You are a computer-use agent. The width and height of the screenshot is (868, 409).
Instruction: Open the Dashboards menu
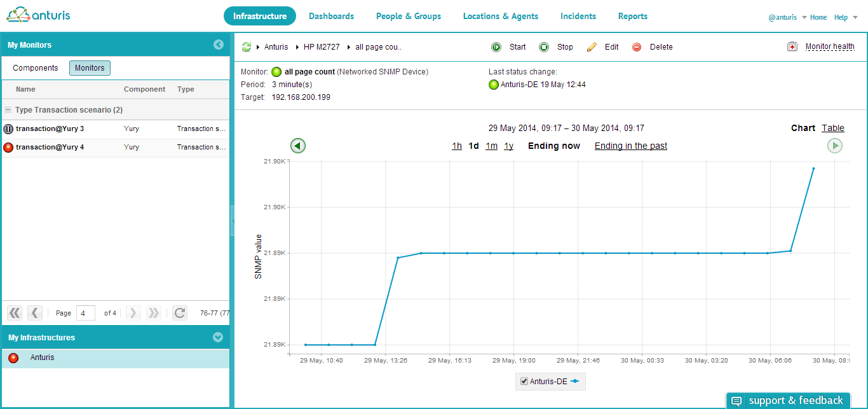(331, 16)
